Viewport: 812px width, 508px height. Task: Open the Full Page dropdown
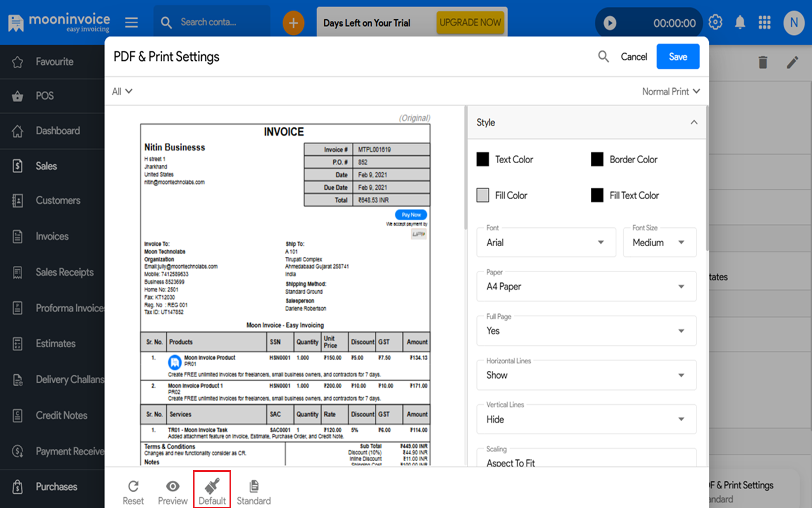[x=586, y=331]
